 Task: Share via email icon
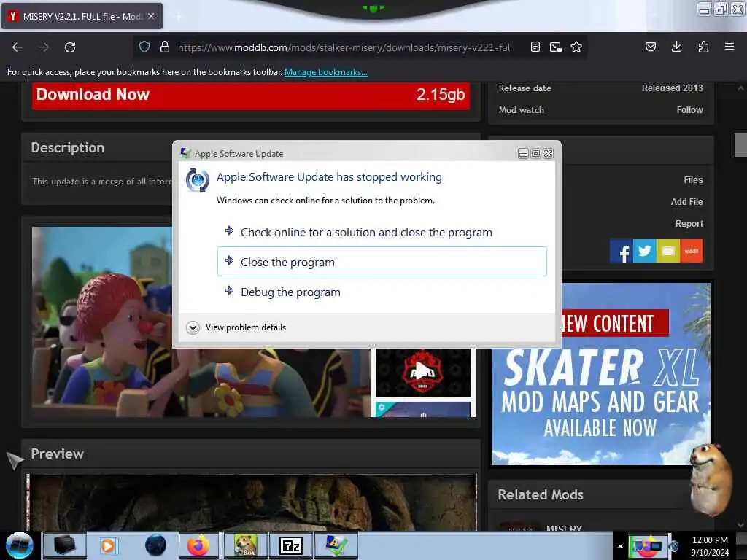point(668,251)
